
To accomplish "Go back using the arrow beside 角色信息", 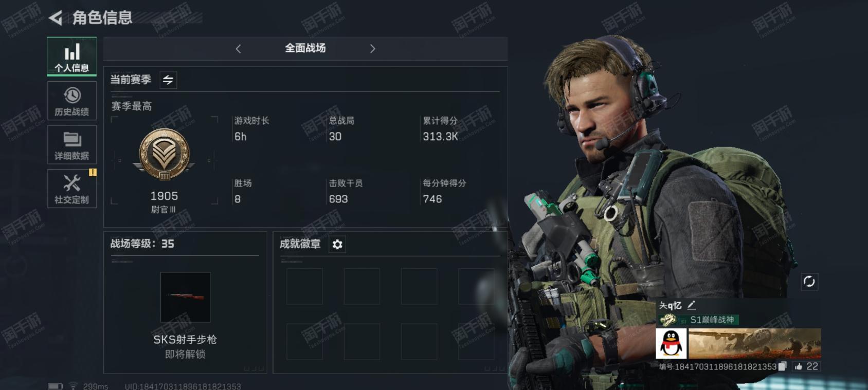I will point(56,18).
